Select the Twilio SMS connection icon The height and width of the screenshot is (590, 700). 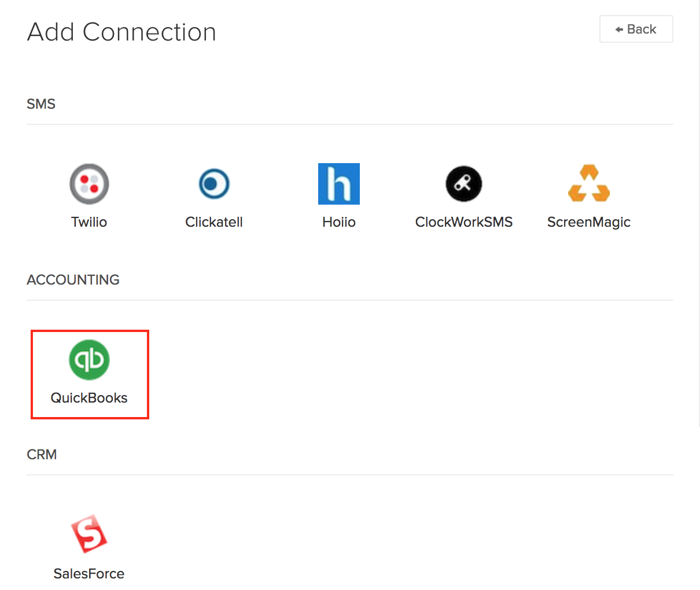89,183
